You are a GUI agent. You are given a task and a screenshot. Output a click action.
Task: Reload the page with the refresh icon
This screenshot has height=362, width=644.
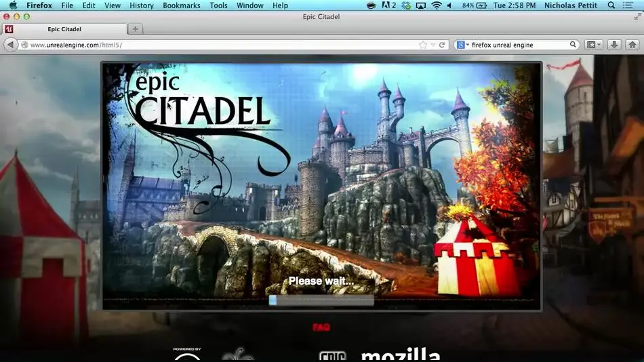click(x=442, y=45)
